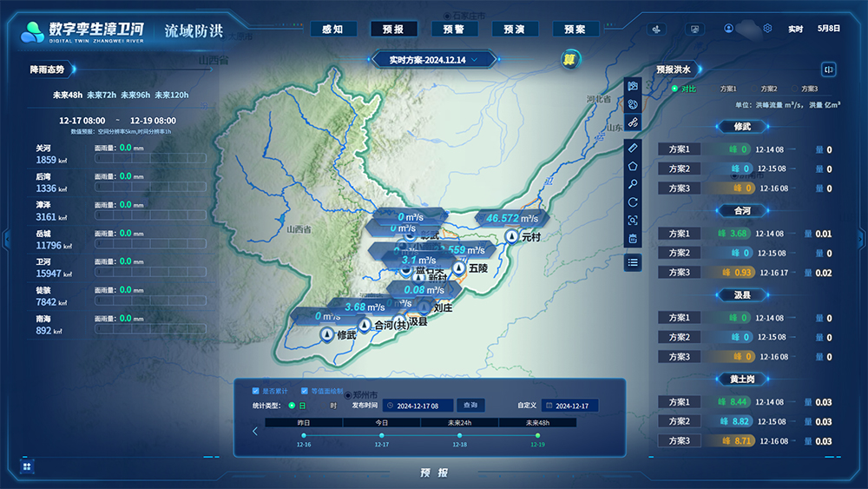Image resolution: width=868 pixels, height=489 pixels.
Task: Toggle the 是否累计 checkbox
Action: [x=256, y=391]
